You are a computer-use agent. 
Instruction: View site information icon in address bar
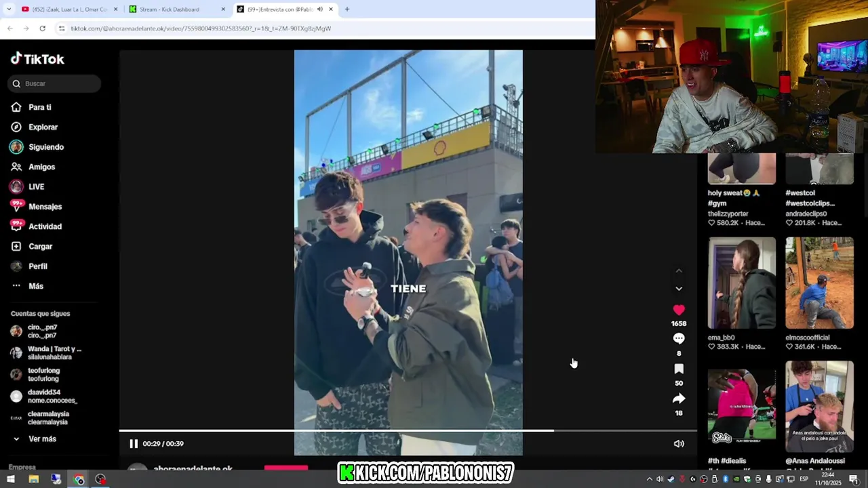pos(62,28)
